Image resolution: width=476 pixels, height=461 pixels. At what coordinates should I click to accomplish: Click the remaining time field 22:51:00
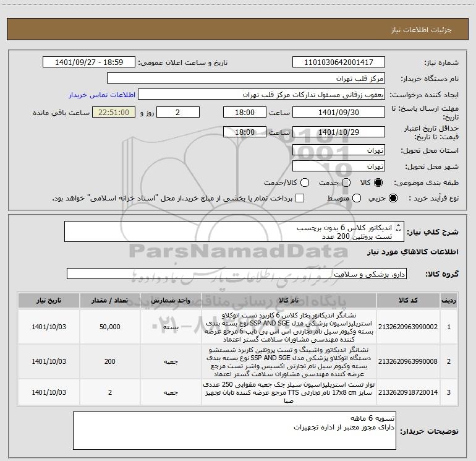pyautogui.click(x=114, y=112)
